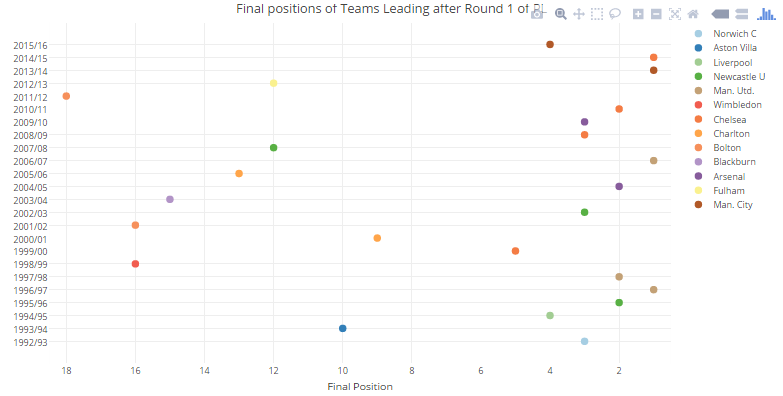Click the Zoom out minus icon
This screenshot has height=396, width=783.
point(656,14)
